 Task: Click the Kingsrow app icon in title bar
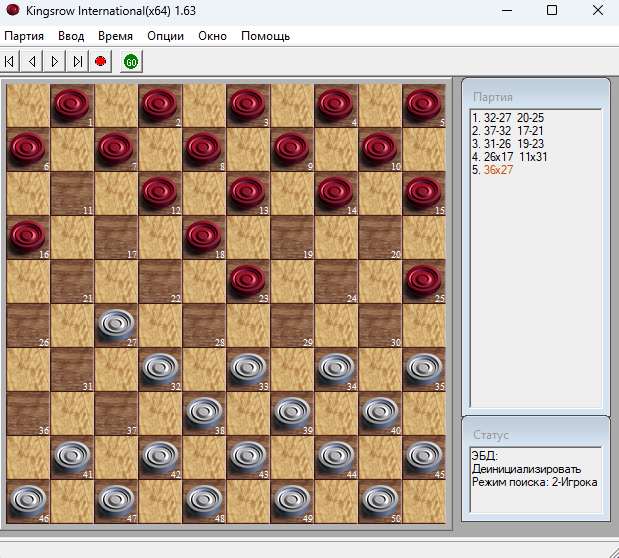[12, 10]
